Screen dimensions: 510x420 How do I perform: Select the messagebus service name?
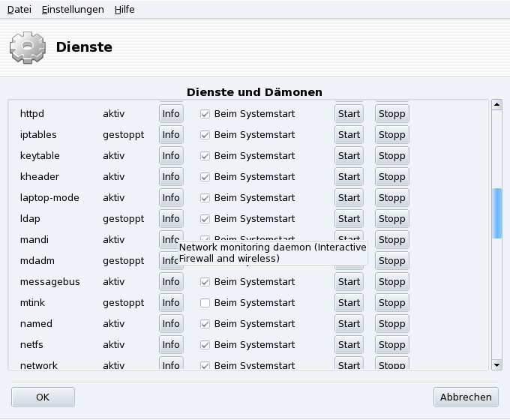click(x=49, y=282)
